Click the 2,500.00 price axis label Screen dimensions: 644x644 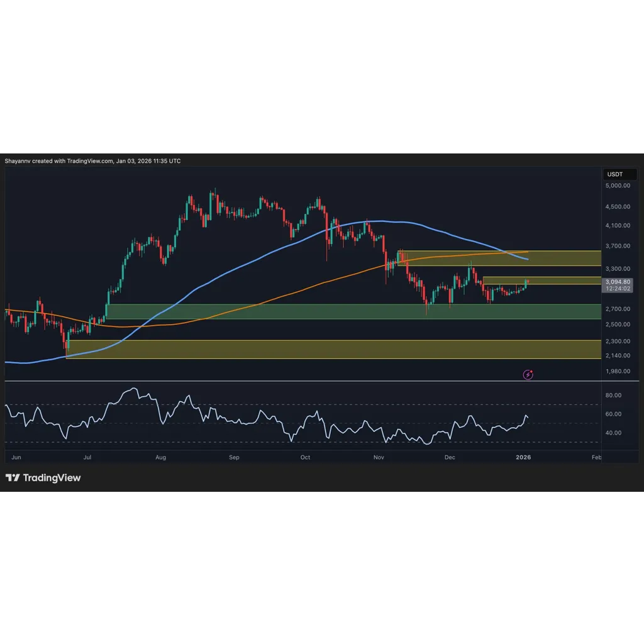tap(618, 325)
